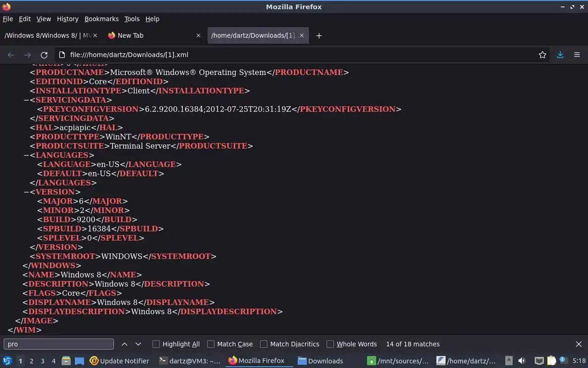Open the volume control tray icon

pyautogui.click(x=521, y=361)
